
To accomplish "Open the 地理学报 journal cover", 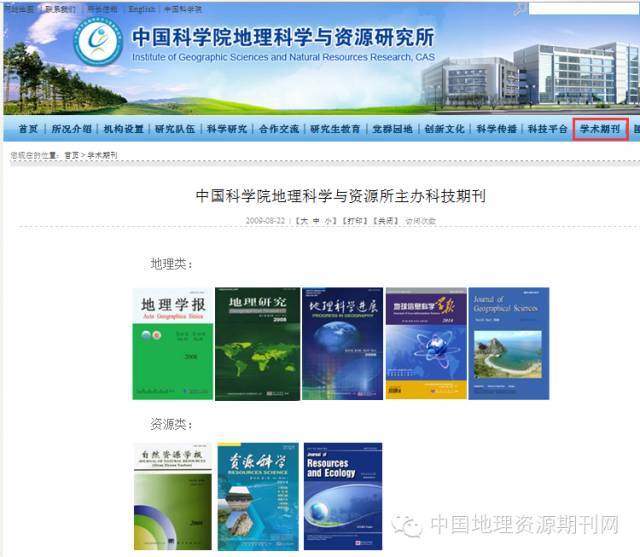I will [173, 344].
